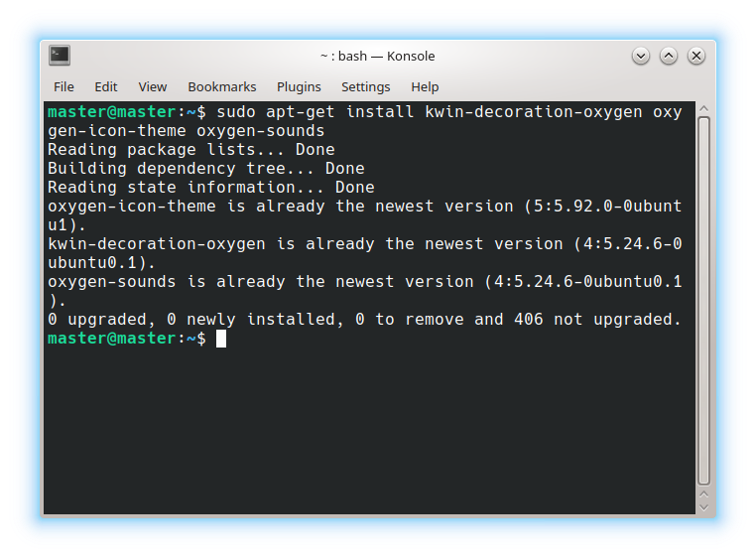Image resolution: width=756 pixels, height=558 pixels.
Task: Click the terminal cursor at the last prompt
Action: click(221, 339)
